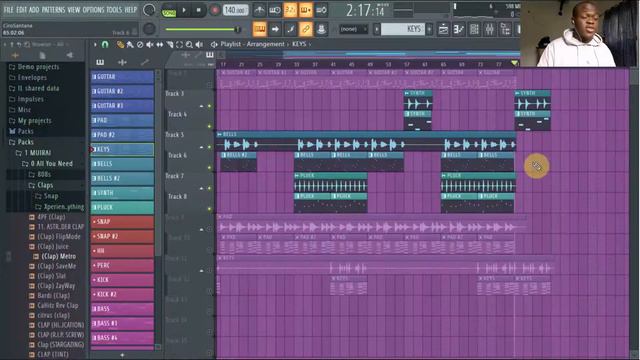Toggle Track 4 mute LED
Screen dimensions: 640x360
pyautogui.click(x=209, y=126)
